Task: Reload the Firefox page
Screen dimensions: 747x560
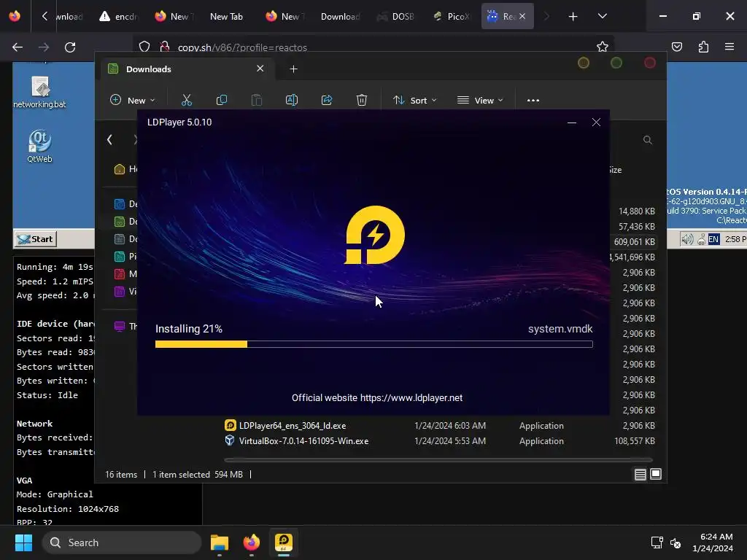Action: click(70, 47)
